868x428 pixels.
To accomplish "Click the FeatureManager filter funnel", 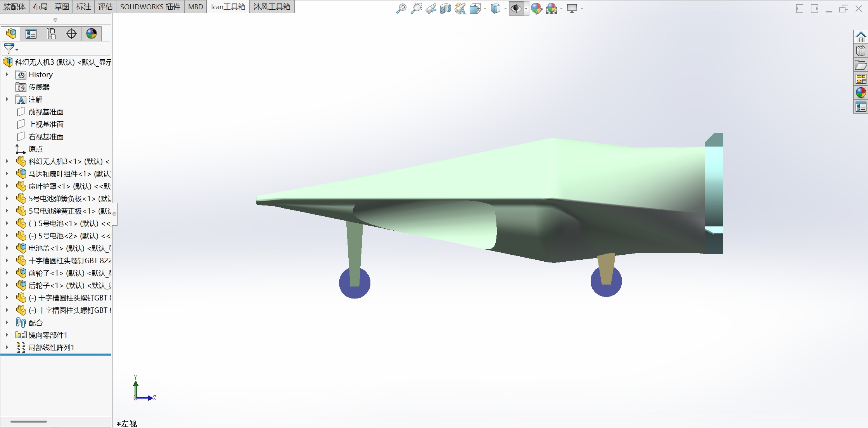I will (x=9, y=49).
